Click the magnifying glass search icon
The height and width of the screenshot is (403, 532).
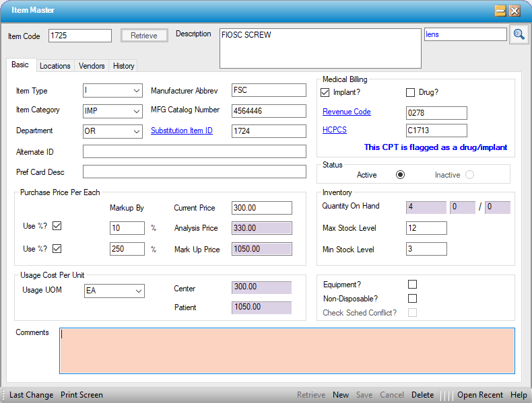point(519,35)
